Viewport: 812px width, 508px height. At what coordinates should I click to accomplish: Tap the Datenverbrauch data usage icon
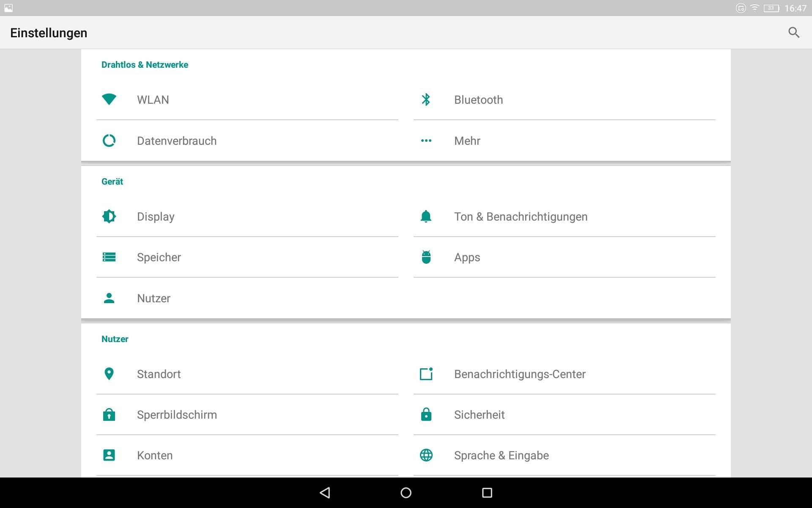coord(109,141)
